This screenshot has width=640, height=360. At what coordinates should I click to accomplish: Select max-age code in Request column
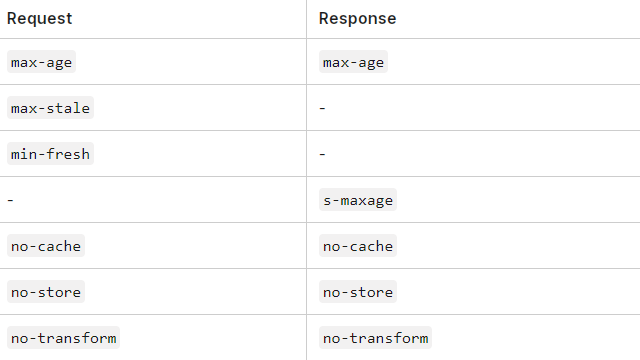pyautogui.click(x=41, y=62)
